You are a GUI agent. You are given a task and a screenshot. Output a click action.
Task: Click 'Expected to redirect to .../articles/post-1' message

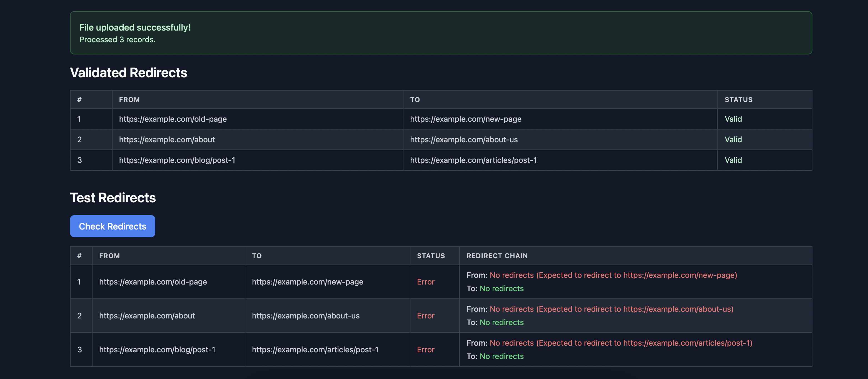point(621,343)
